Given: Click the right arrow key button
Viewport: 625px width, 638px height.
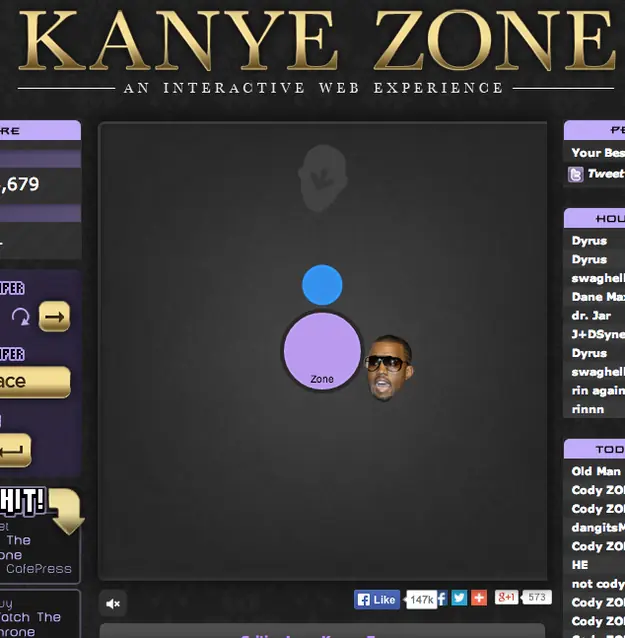Looking at the screenshot, I should [x=54, y=316].
